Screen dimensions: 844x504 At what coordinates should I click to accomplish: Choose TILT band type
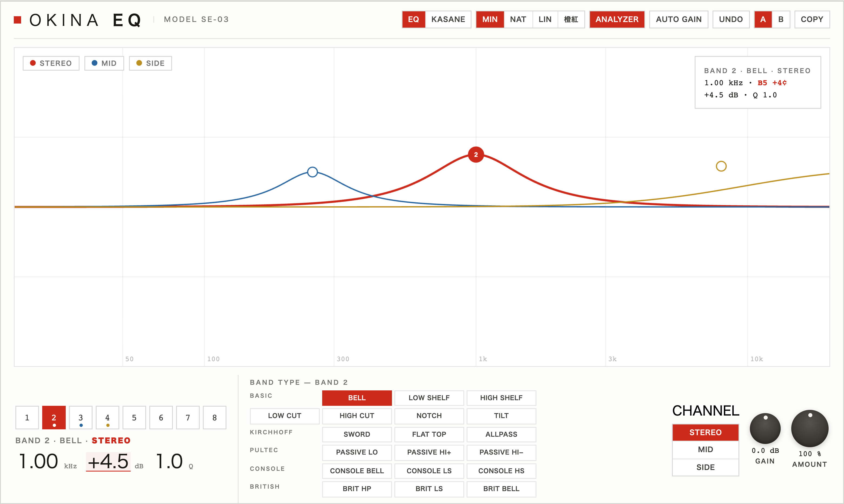pos(502,416)
